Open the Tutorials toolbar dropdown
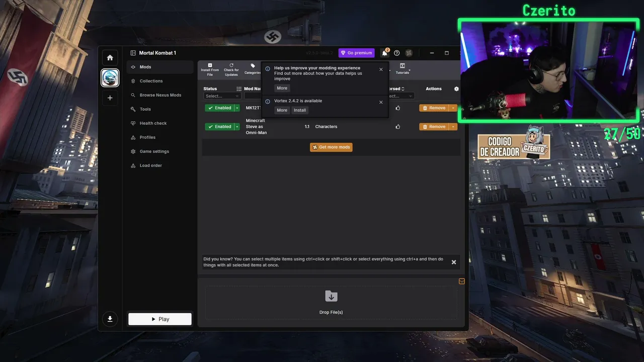The height and width of the screenshot is (362, 644). coord(403,69)
